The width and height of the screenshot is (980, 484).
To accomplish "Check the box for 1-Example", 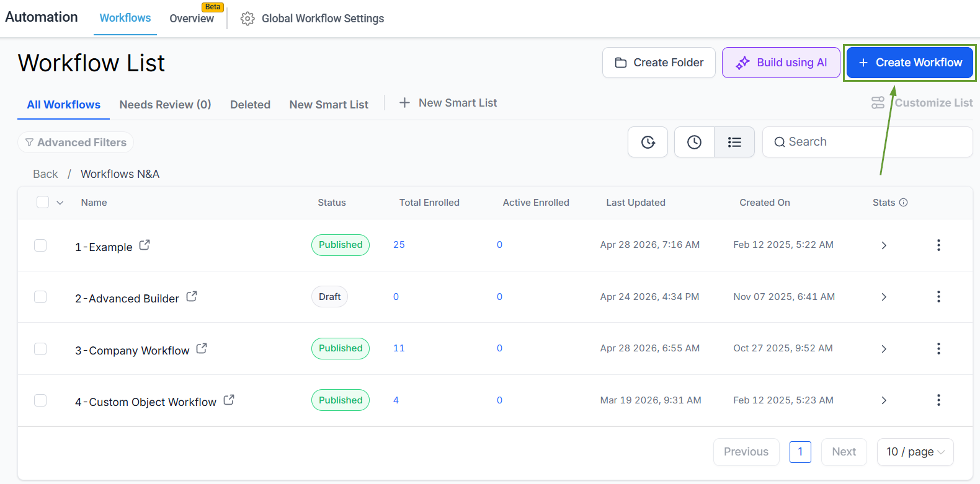I will [40, 245].
